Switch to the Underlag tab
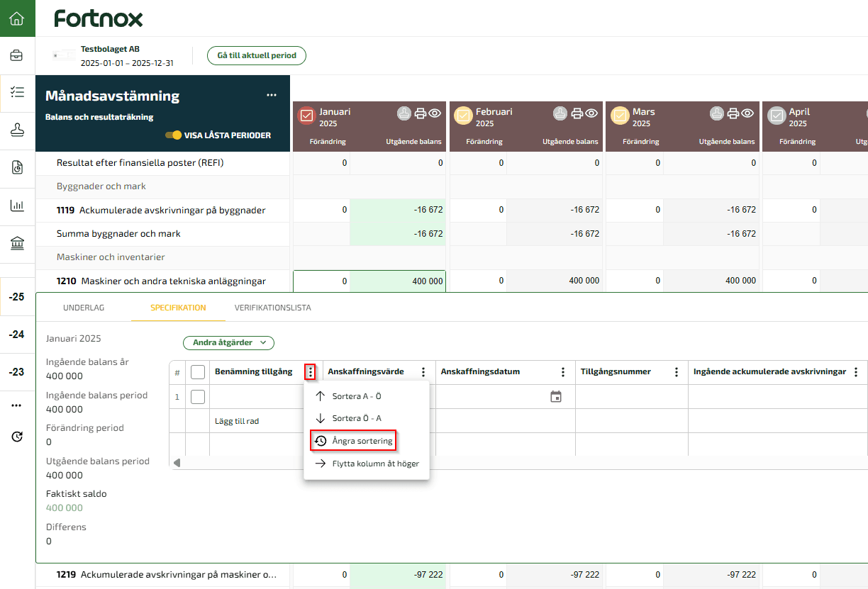The image size is (868, 589). pyautogui.click(x=84, y=308)
